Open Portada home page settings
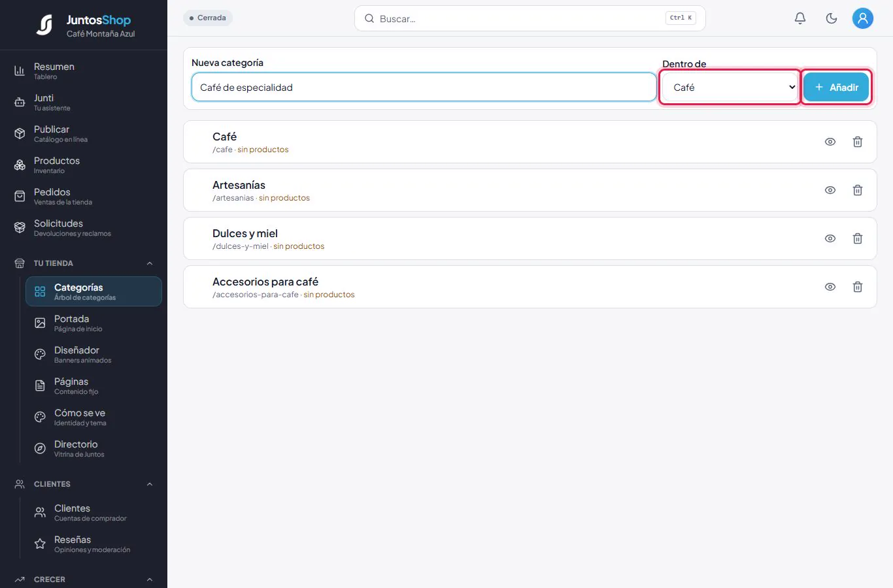The image size is (893, 588). [93, 323]
